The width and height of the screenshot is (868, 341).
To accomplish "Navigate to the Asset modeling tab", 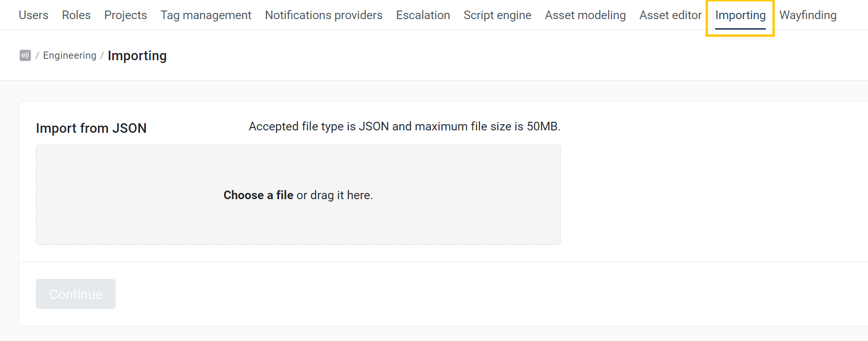I will [x=585, y=15].
